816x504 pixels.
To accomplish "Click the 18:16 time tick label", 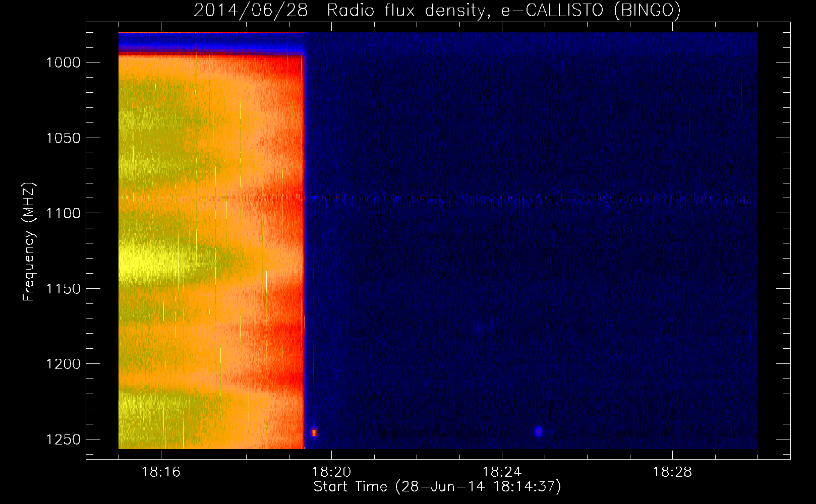I will [161, 472].
